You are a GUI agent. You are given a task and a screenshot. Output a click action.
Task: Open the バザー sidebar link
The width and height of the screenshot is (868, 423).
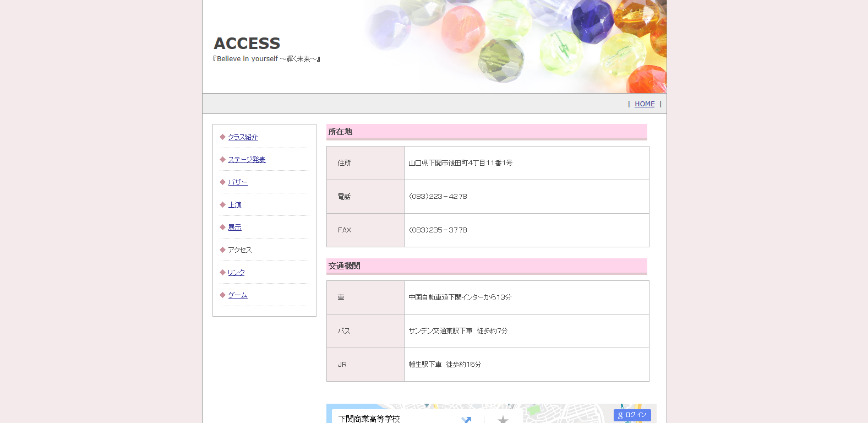point(238,182)
